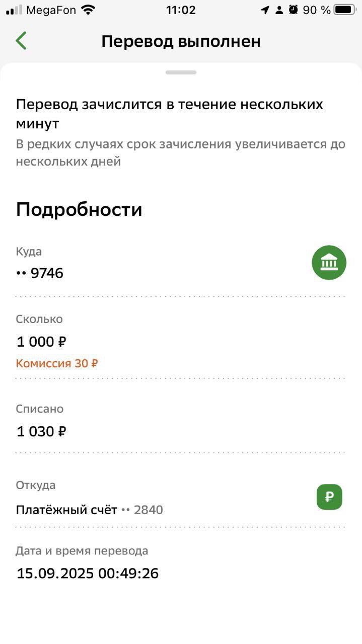
Task: Tap the alarm clock status icon
Action: [294, 10]
